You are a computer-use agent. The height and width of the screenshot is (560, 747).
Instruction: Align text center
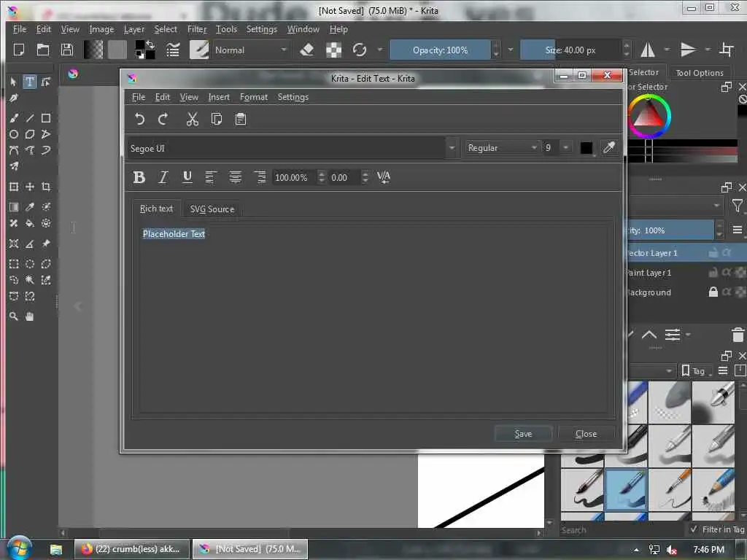pos(236,177)
